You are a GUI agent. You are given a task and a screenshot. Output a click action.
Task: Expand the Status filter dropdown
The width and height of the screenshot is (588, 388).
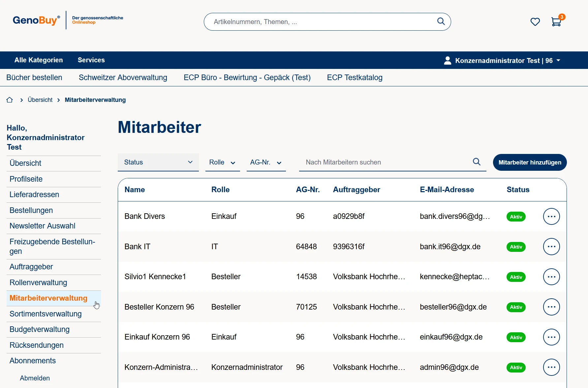click(158, 162)
